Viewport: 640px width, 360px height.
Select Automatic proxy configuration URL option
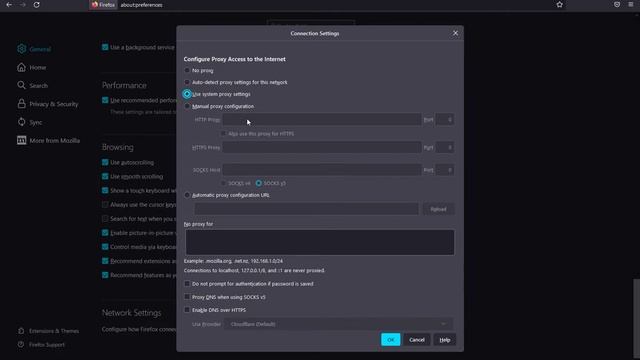pos(187,195)
